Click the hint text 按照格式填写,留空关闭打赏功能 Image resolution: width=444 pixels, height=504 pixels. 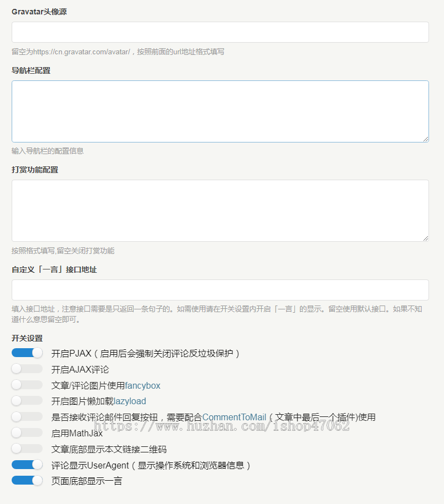click(63, 251)
